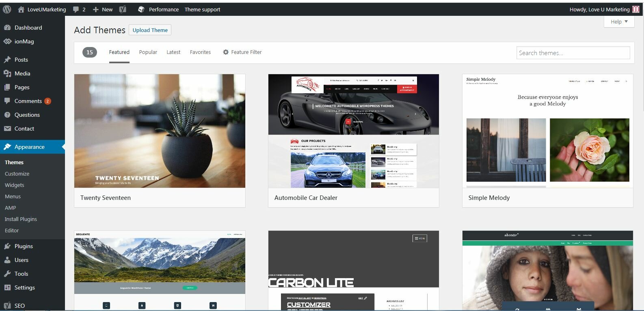Switch to the Featured tab
The image size is (644, 311).
tap(119, 52)
